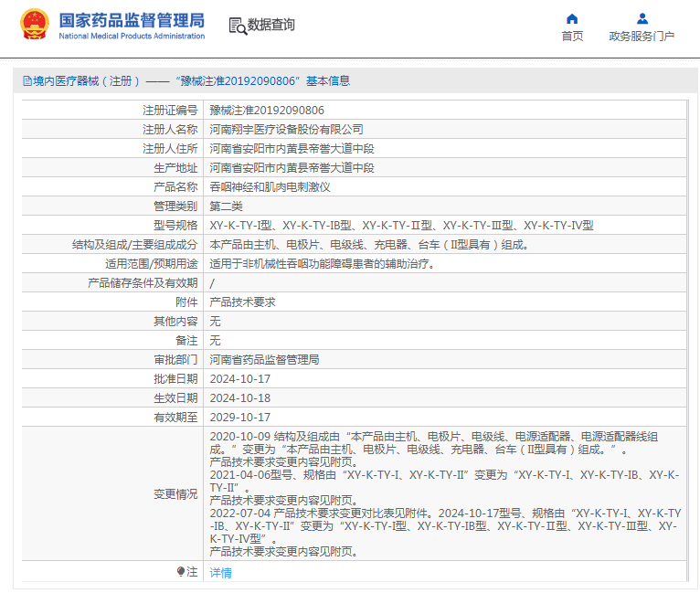Click the 产品名称 label
This screenshot has width=700, height=593.
point(175,187)
